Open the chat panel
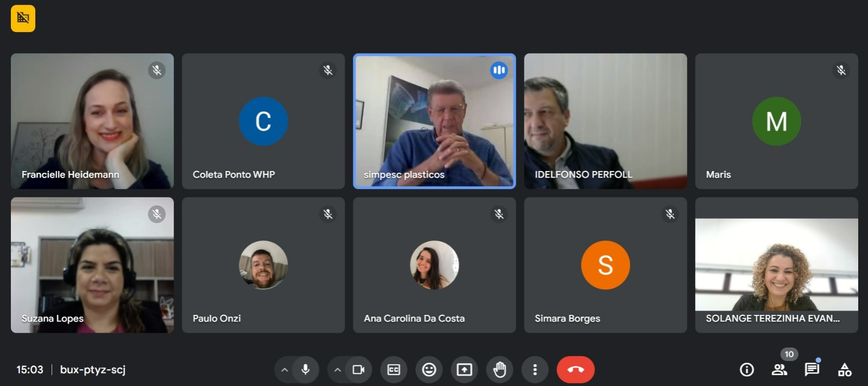868x386 pixels. coord(812,370)
